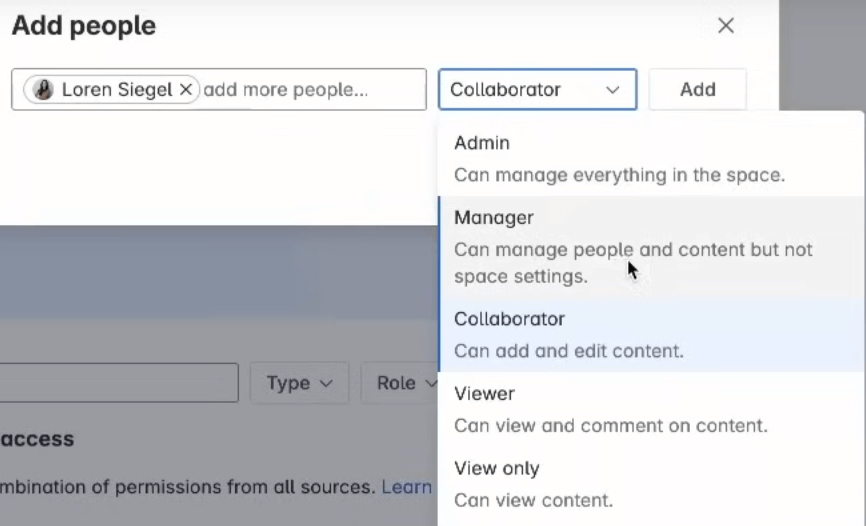The height and width of the screenshot is (526, 866).
Task: Click Loren Siegel's avatar in the chip
Action: (x=43, y=90)
